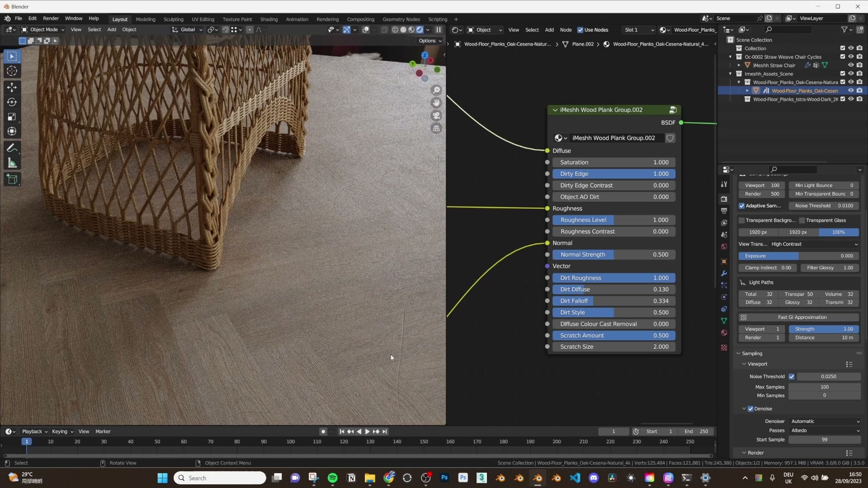Click the Plane.002 breadcrumb
This screenshot has height=488, width=868.
coord(583,44)
